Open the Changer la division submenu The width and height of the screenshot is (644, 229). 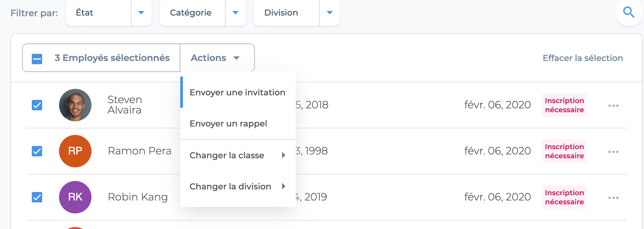click(x=238, y=187)
